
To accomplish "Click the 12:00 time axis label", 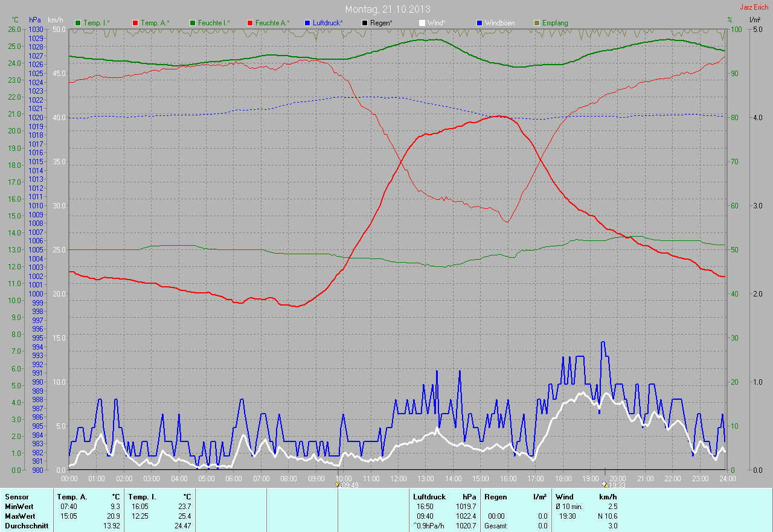I will click(x=399, y=478).
